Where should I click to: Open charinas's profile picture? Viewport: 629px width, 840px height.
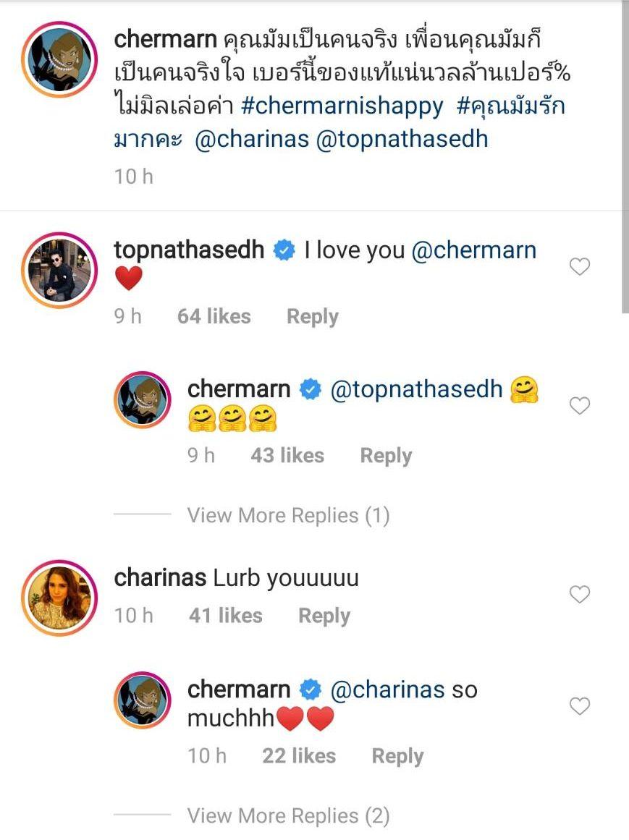tap(59, 596)
